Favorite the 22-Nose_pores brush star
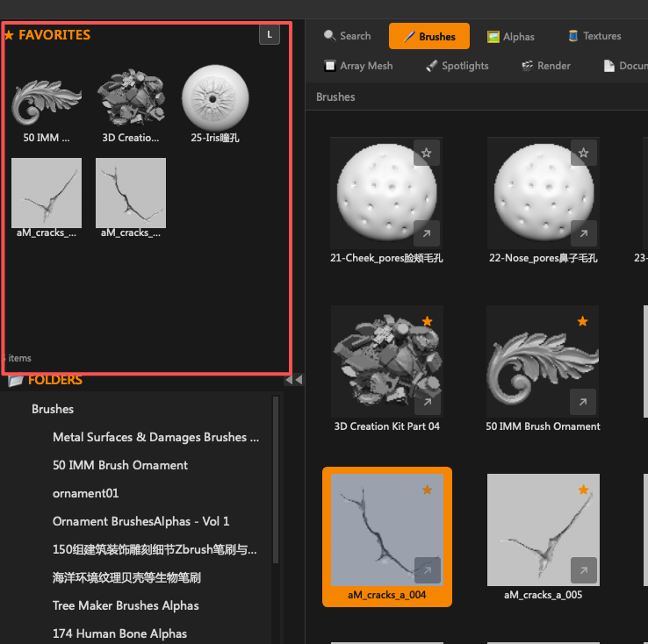Screen dimensions: 648x644 click(583, 153)
